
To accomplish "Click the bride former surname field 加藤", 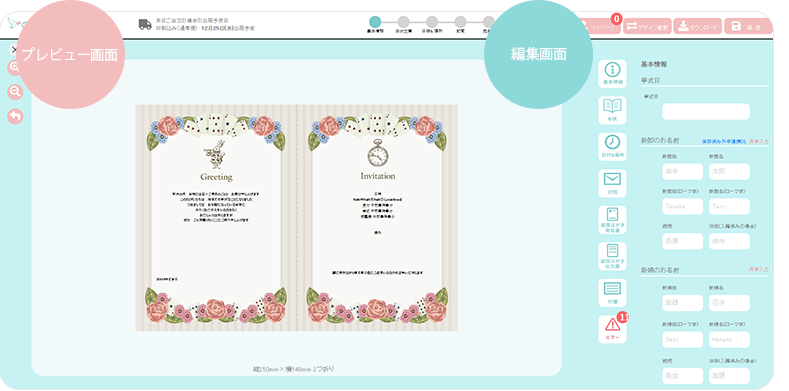I will (x=729, y=376).
